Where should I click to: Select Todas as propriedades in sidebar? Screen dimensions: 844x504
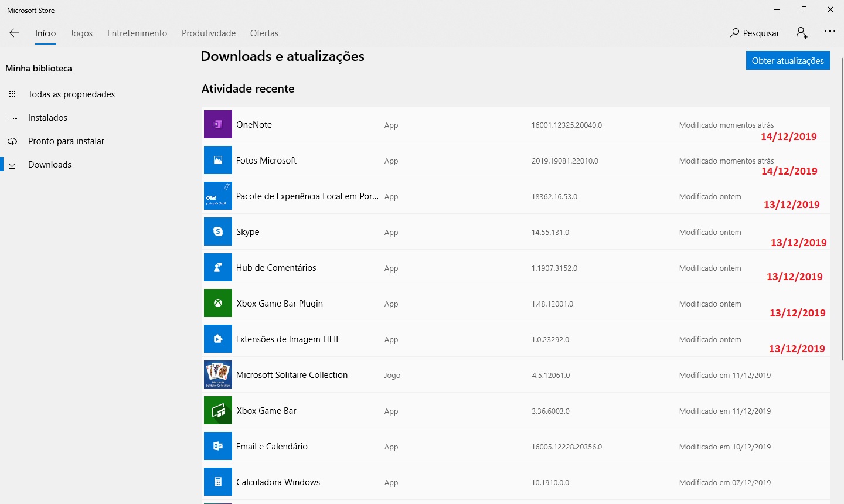[x=72, y=94]
